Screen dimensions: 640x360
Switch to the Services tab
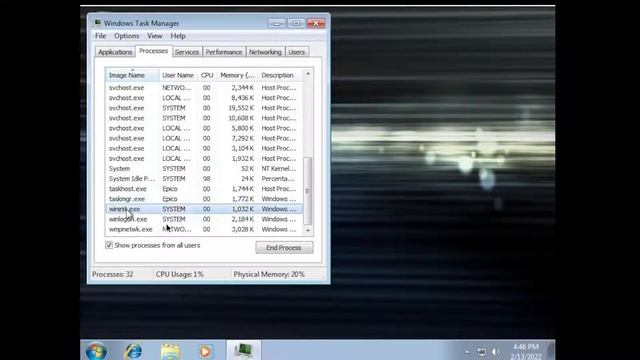click(x=187, y=52)
